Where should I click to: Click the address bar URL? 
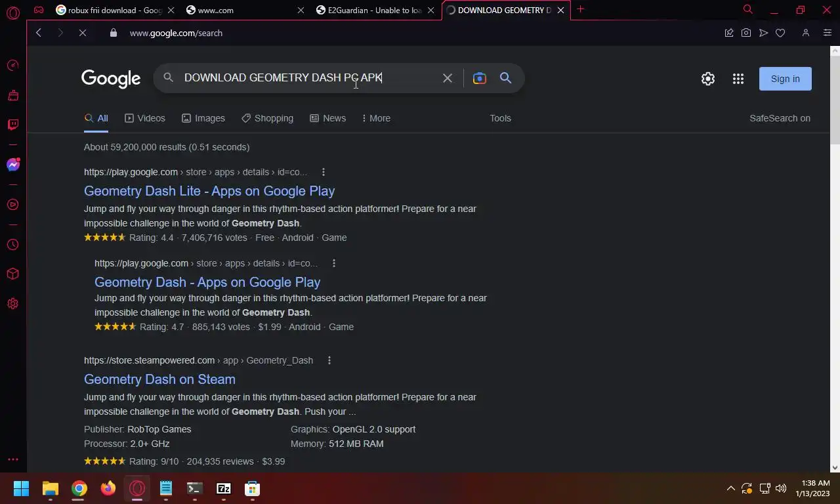click(x=176, y=33)
